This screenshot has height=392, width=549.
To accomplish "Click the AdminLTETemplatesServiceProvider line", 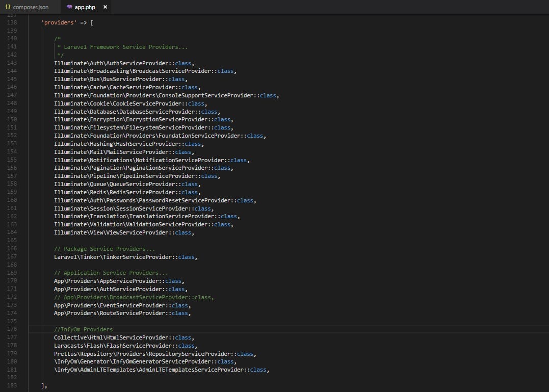I will point(162,370).
